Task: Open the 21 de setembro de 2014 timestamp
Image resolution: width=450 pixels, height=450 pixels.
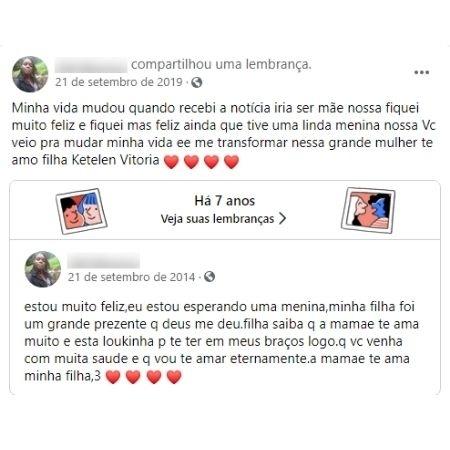Action: [131, 277]
